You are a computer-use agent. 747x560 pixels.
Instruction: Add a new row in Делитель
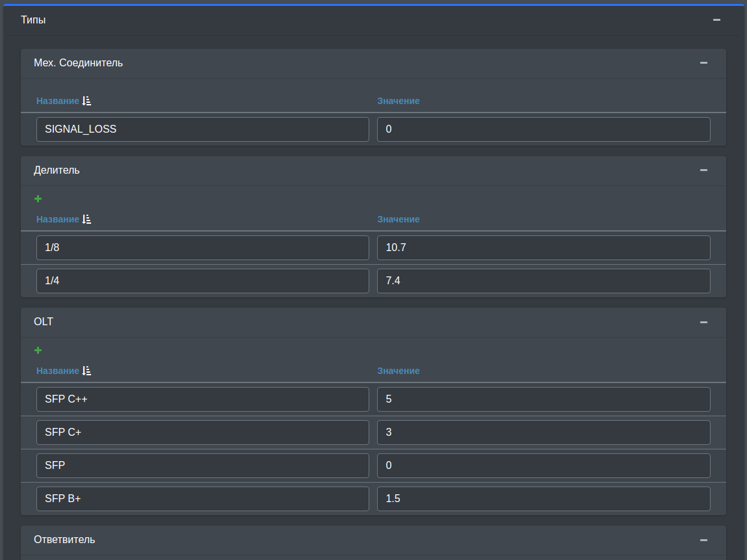coord(38,198)
